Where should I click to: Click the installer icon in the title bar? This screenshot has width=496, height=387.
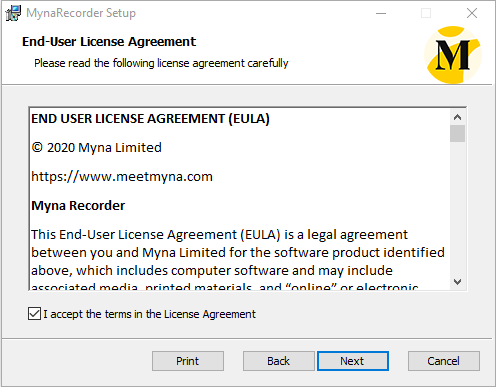(x=13, y=13)
